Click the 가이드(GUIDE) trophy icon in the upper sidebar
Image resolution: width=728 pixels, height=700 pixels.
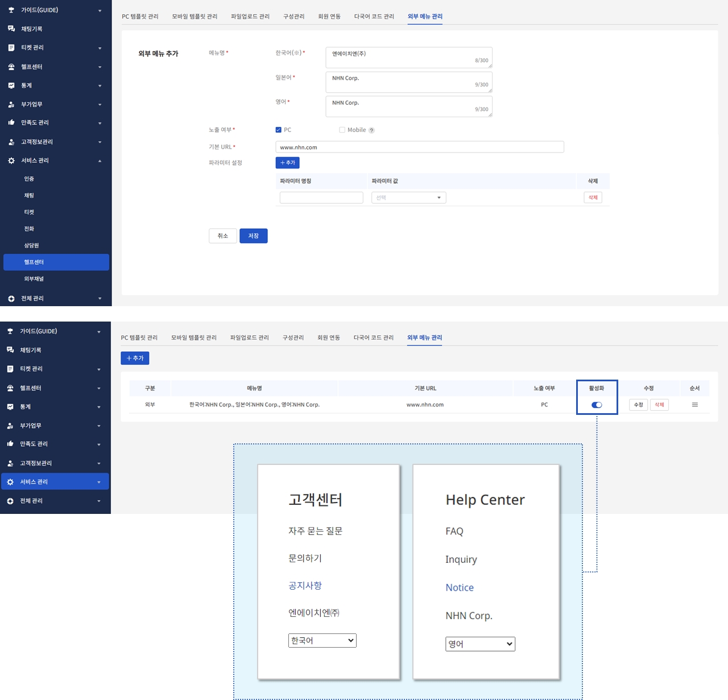[11, 10]
